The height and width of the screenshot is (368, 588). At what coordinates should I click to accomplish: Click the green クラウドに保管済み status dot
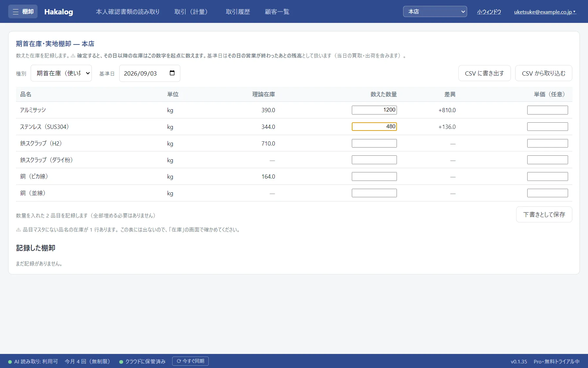pyautogui.click(x=121, y=362)
